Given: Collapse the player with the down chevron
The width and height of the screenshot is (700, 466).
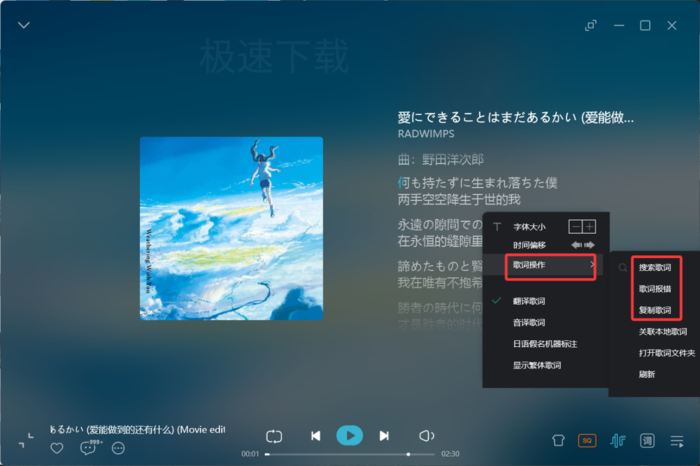Looking at the screenshot, I should 24,25.
